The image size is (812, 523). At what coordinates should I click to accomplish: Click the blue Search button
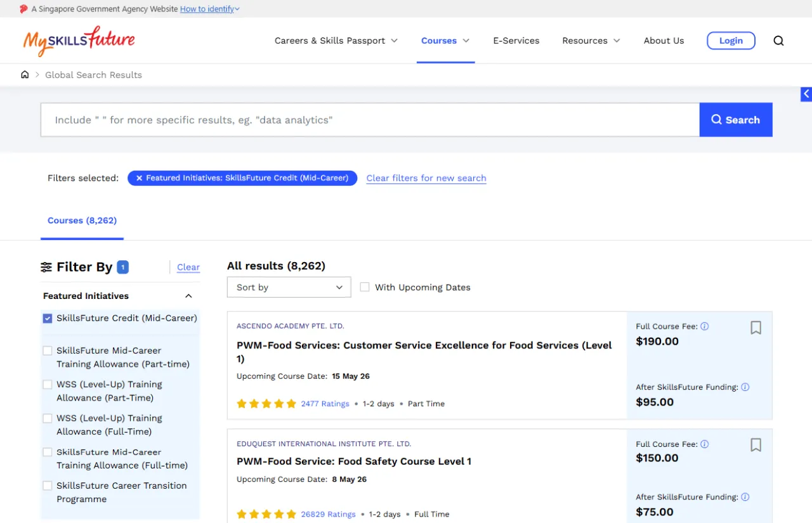click(x=736, y=120)
